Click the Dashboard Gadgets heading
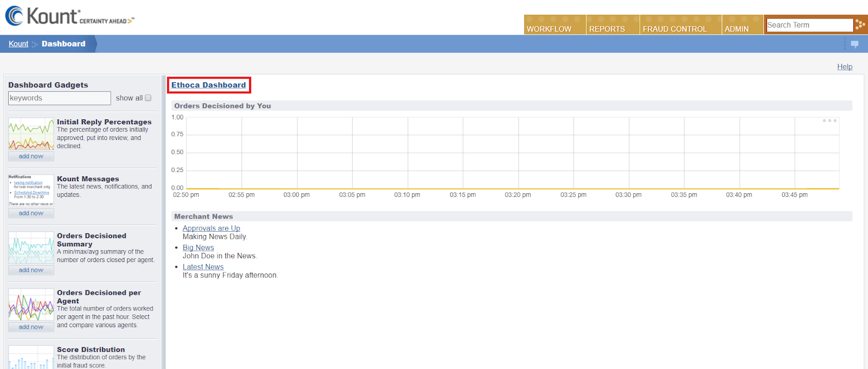The width and height of the screenshot is (868, 369). (x=48, y=85)
